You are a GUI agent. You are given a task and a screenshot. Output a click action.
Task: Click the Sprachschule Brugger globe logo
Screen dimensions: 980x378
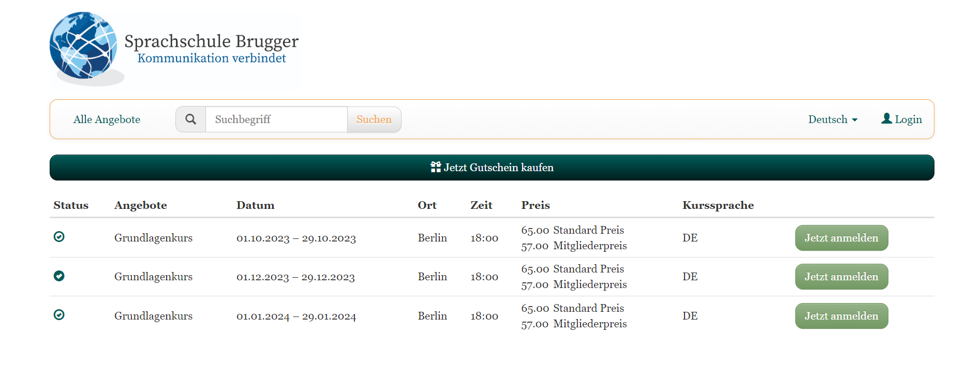83,47
